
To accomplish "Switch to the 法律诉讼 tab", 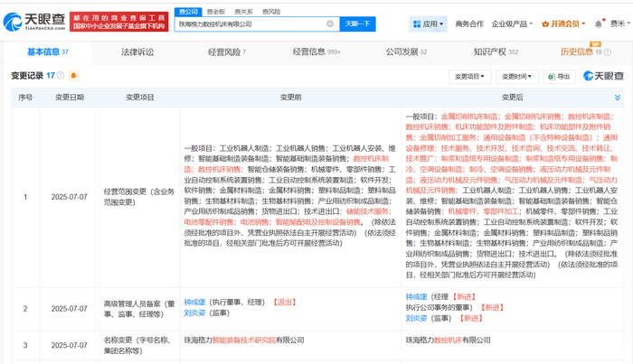I will coord(138,52).
